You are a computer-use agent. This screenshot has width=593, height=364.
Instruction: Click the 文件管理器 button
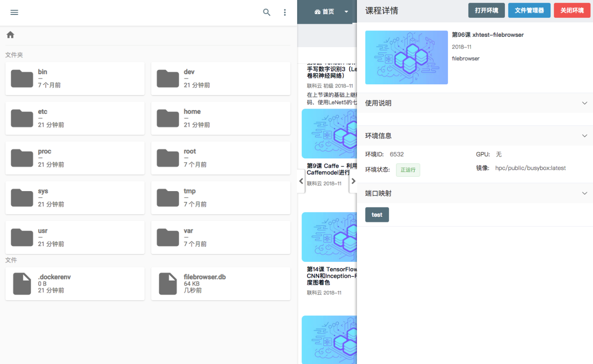(529, 10)
